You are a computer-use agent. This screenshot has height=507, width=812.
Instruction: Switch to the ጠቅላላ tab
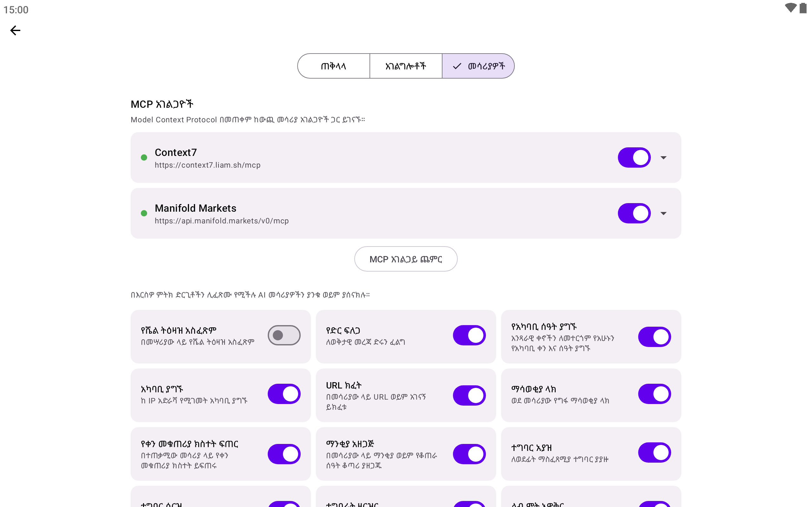pos(334,66)
